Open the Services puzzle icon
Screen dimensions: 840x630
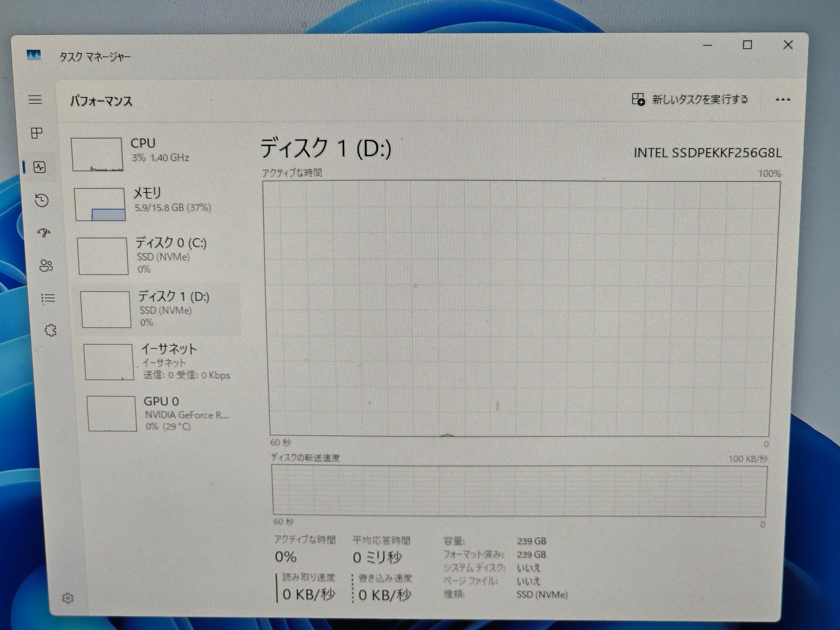(51, 330)
